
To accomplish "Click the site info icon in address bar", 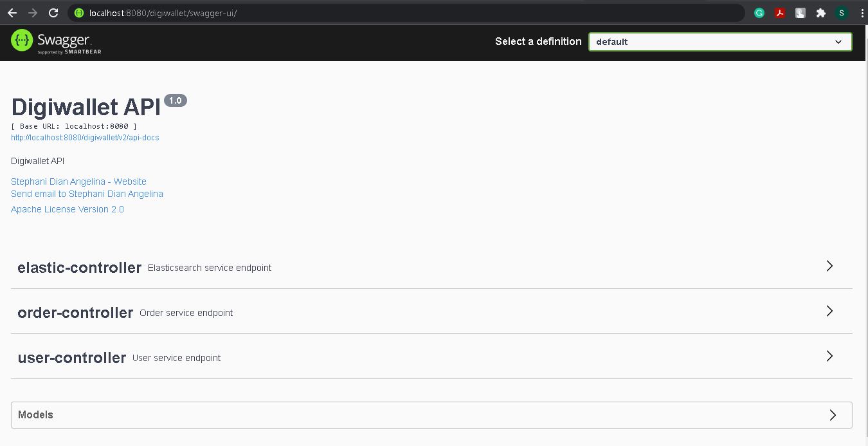I will (x=79, y=13).
